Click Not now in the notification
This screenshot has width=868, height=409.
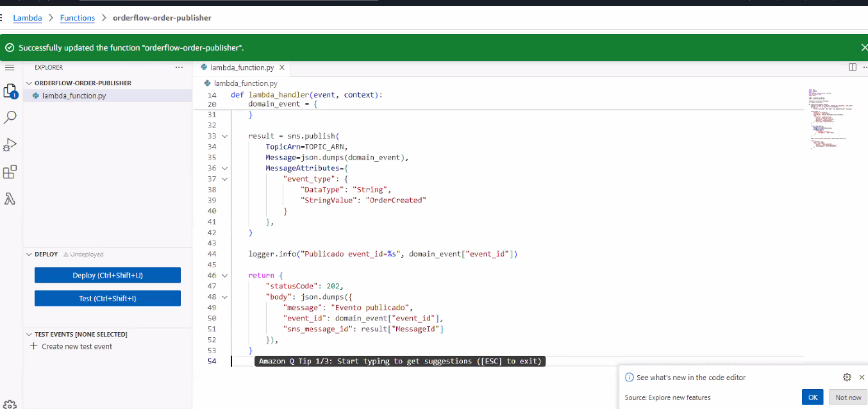click(x=848, y=397)
